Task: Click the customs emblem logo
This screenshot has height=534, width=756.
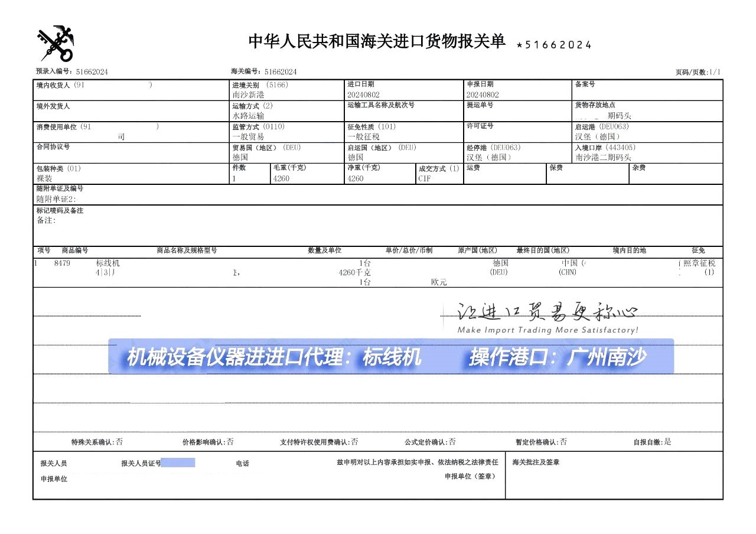Action: tap(56, 44)
